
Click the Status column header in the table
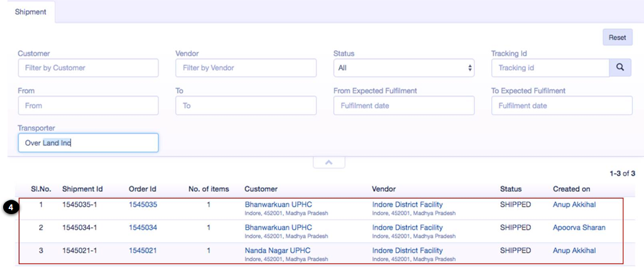pyautogui.click(x=511, y=190)
